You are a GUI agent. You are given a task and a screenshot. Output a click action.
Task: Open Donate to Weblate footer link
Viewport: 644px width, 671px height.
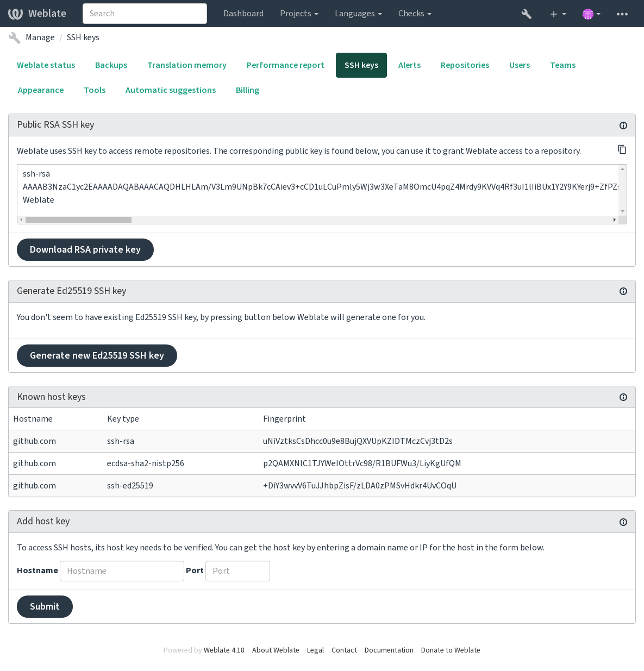(x=451, y=650)
